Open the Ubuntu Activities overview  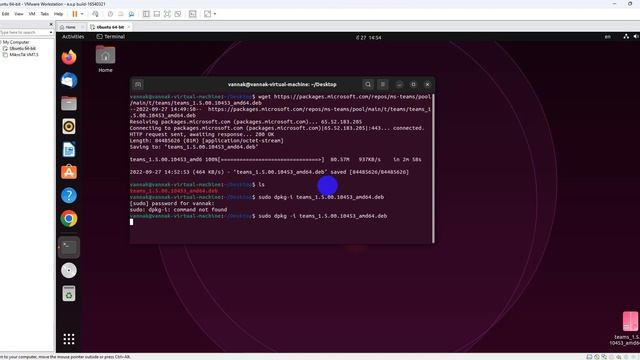point(73,37)
